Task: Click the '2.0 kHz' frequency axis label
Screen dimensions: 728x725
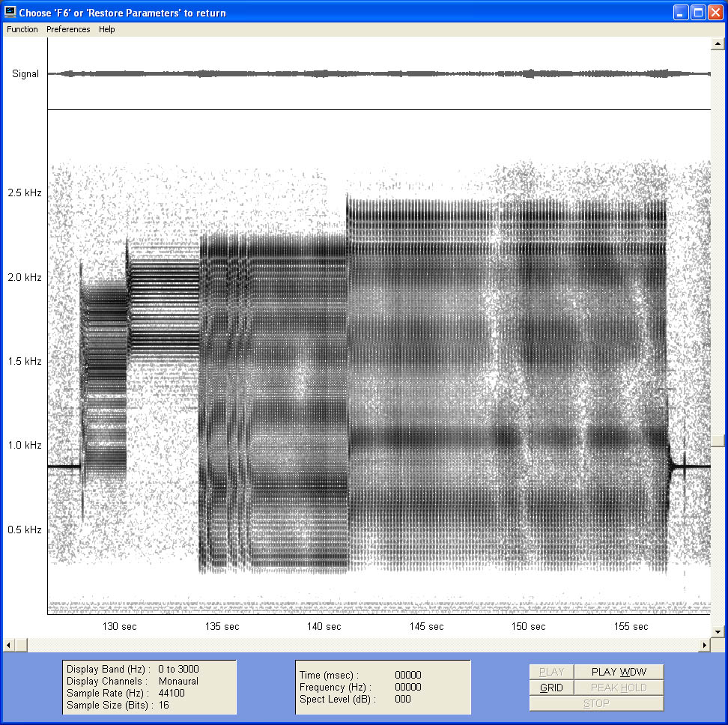Action: (x=25, y=277)
